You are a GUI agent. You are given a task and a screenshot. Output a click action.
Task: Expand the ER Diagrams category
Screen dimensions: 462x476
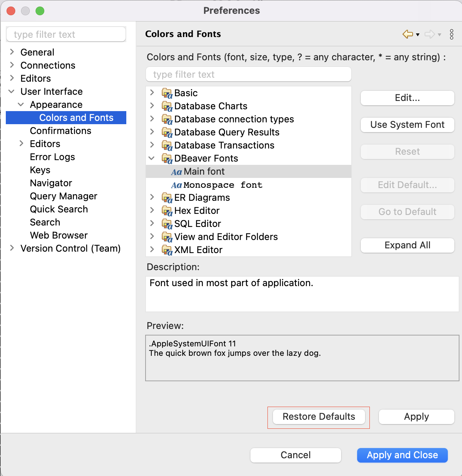(x=152, y=198)
